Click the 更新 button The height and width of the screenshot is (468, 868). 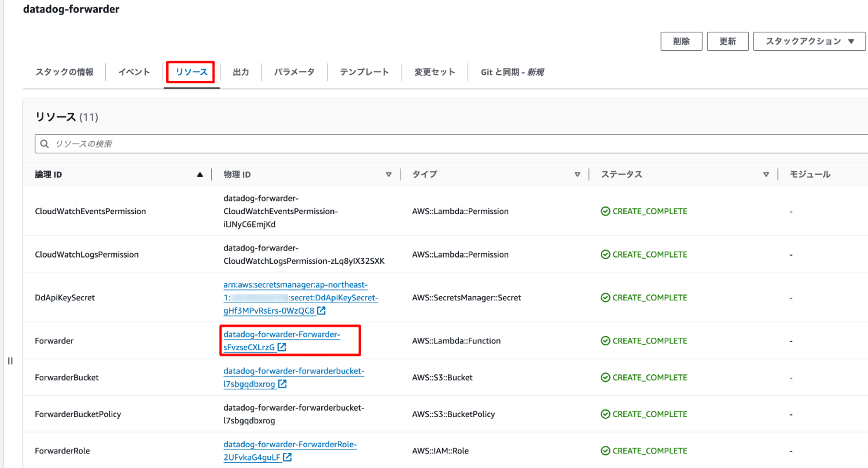(x=727, y=41)
